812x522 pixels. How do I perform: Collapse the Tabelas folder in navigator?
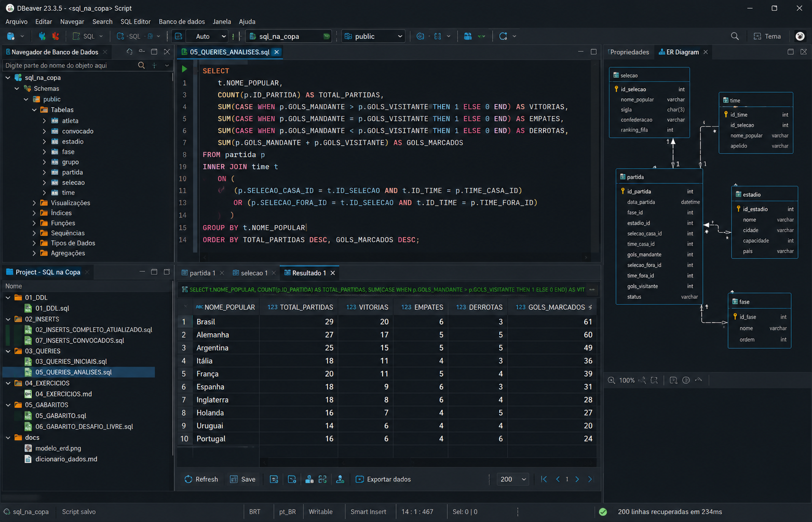click(35, 110)
